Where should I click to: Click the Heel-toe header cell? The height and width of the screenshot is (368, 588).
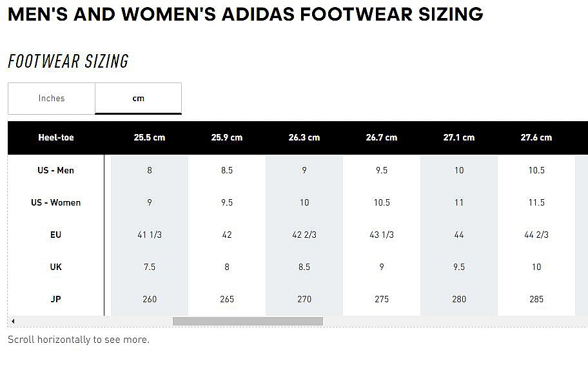56,138
